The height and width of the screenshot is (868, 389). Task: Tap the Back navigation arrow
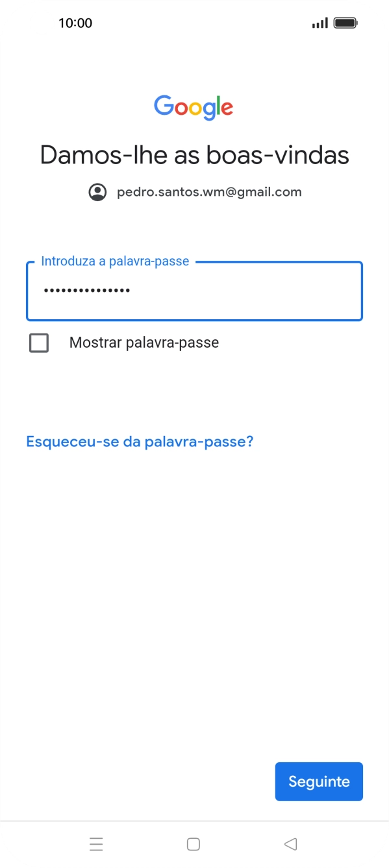tap(291, 843)
